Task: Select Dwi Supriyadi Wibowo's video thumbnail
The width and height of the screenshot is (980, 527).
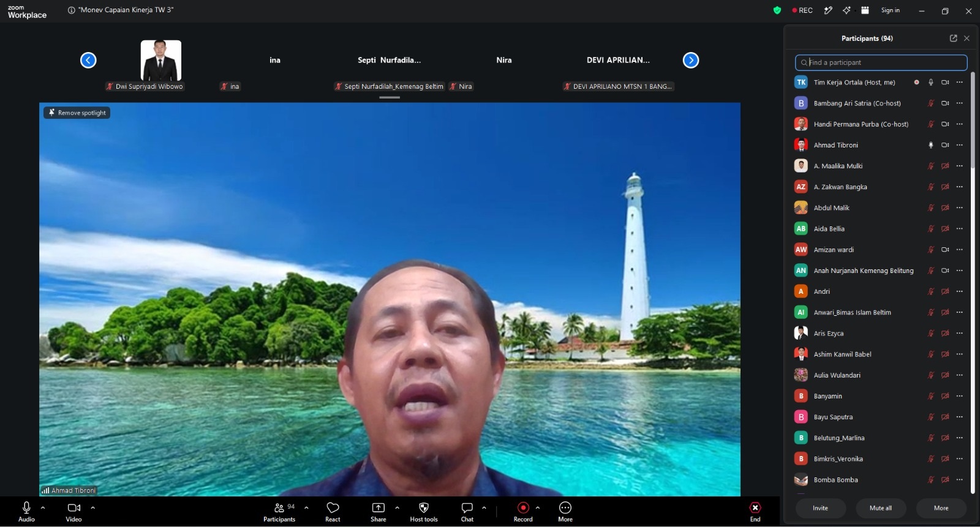Action: [x=161, y=60]
